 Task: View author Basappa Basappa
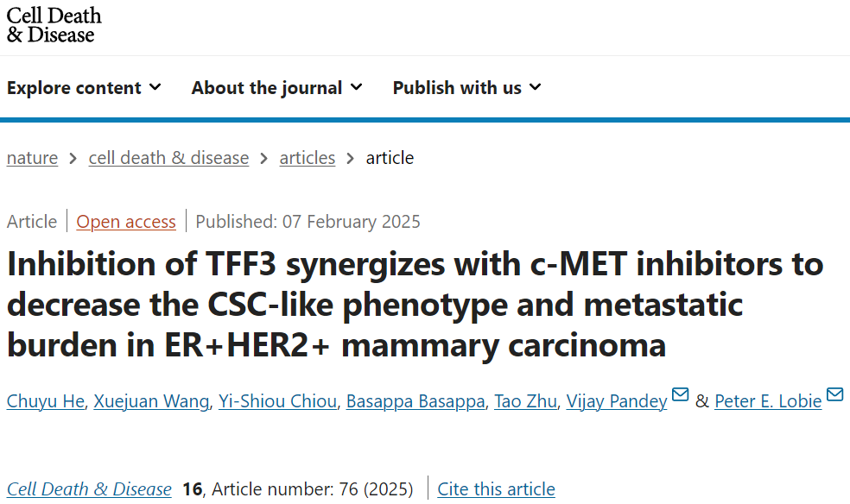click(x=415, y=401)
